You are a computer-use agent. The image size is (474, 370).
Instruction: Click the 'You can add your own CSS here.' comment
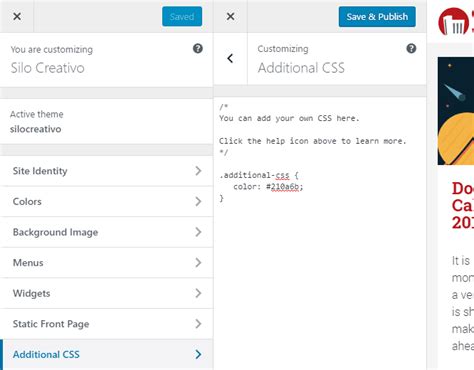click(x=289, y=118)
